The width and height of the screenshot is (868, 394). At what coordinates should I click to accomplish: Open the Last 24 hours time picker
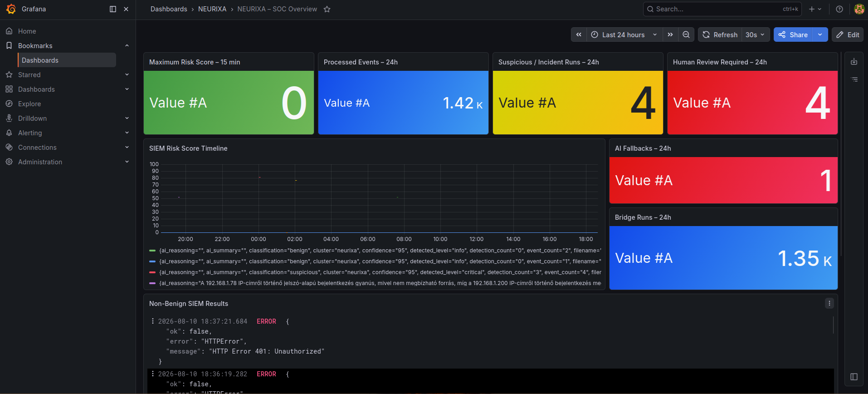click(624, 34)
